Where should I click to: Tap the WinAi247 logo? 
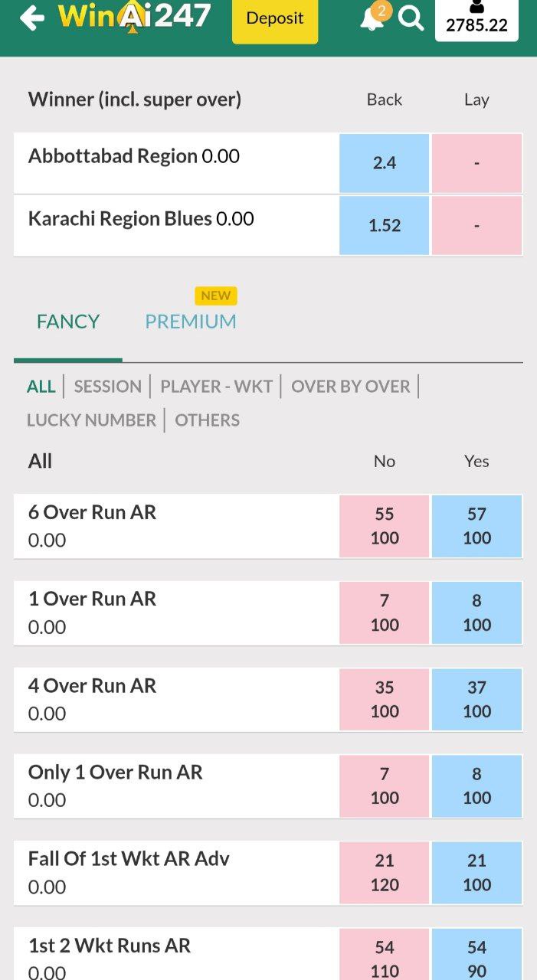tap(134, 17)
